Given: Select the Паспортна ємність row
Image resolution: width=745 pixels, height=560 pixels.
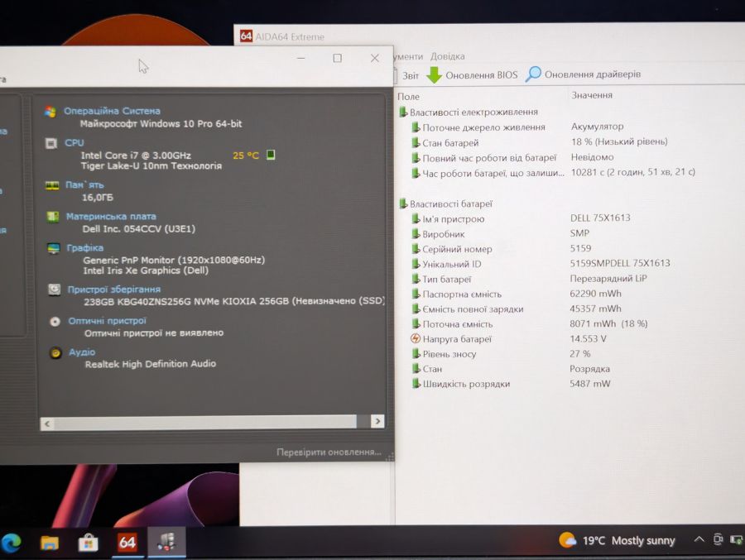Looking at the screenshot, I should tap(570, 294).
